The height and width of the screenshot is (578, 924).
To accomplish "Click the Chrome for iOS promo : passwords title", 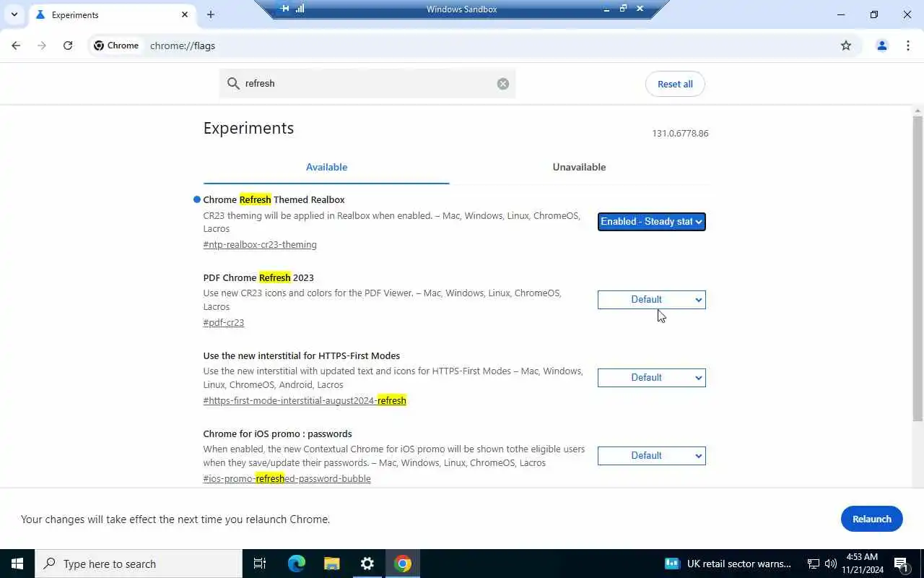I will (277, 433).
